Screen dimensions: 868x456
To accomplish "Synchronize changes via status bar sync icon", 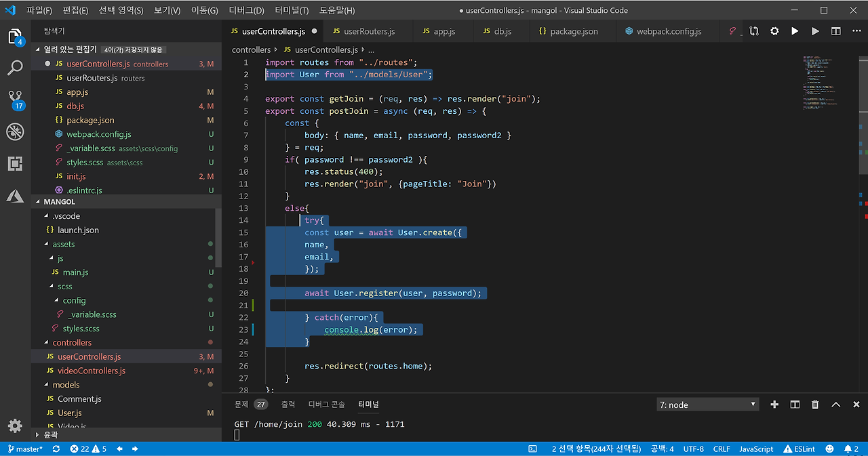I will [56, 449].
